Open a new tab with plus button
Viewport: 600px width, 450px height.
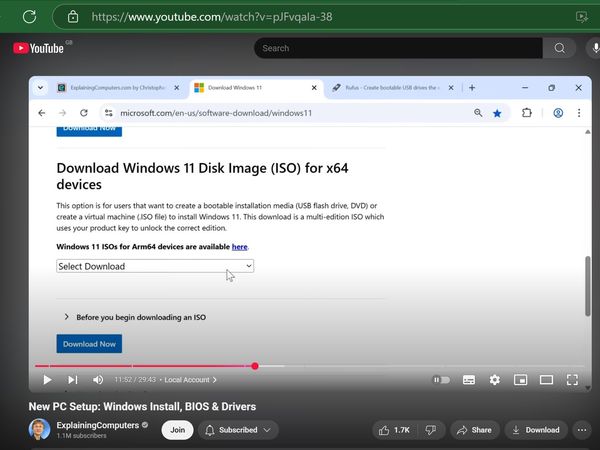[x=472, y=88]
